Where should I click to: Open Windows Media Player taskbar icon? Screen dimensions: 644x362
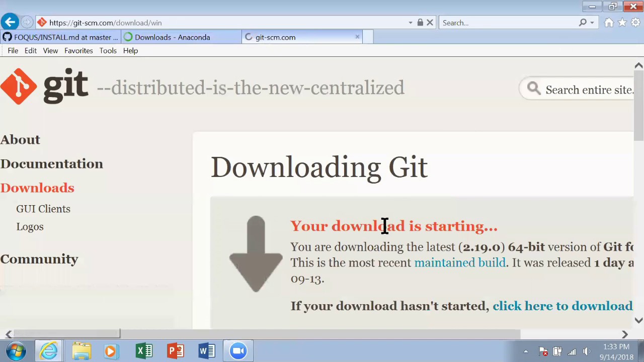coord(110,350)
